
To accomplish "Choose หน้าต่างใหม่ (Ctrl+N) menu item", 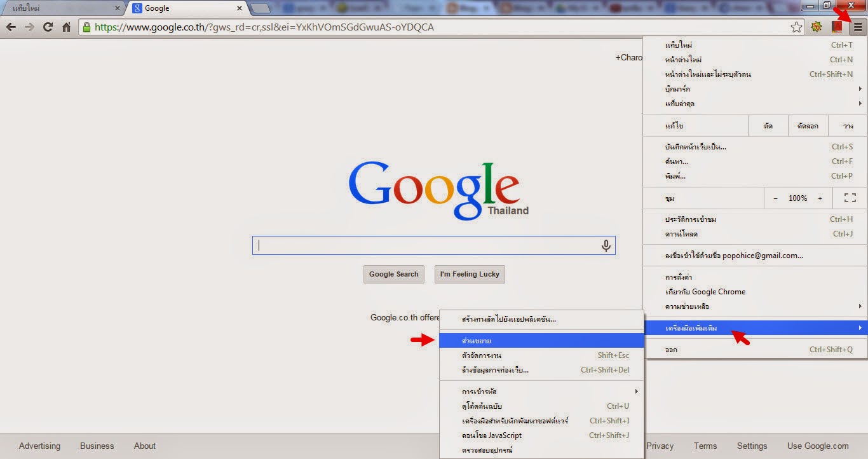I will click(755, 60).
